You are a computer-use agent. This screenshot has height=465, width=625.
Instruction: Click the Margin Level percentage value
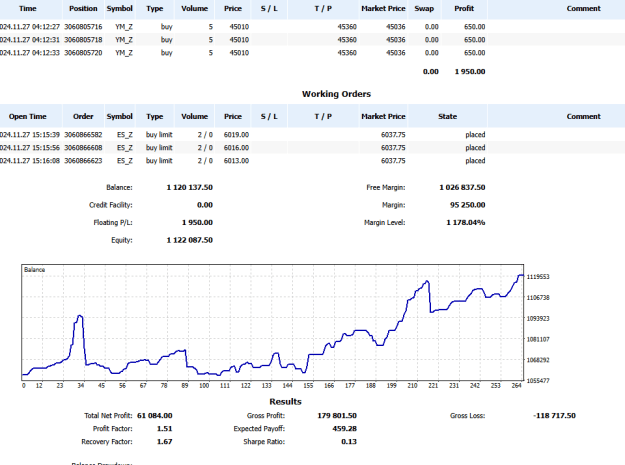coord(466,222)
